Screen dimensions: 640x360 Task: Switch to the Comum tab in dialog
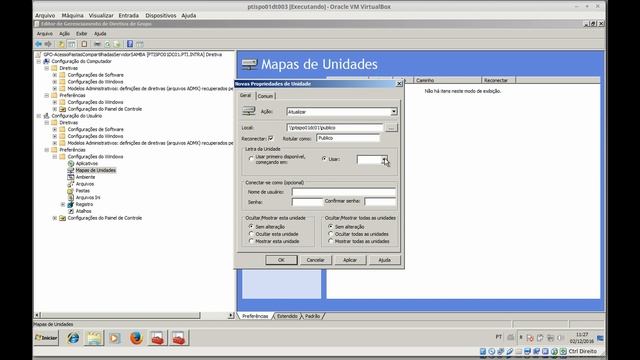(265, 96)
